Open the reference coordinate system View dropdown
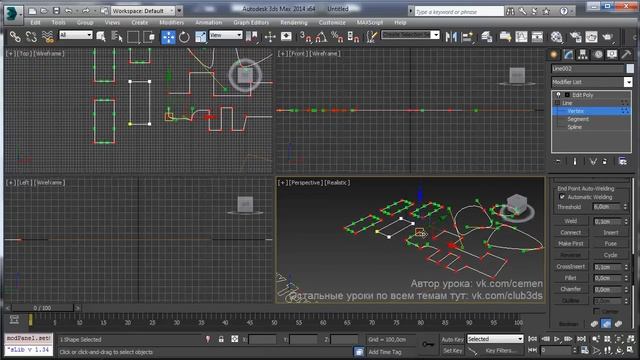Screen dimensions: 640x360 click(226, 35)
